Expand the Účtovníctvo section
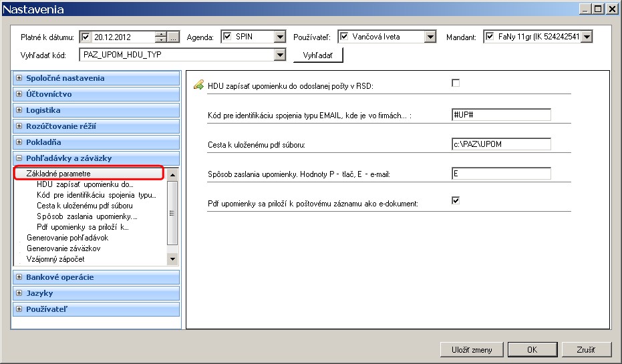Viewport: 622px width, 364px height. (x=19, y=94)
